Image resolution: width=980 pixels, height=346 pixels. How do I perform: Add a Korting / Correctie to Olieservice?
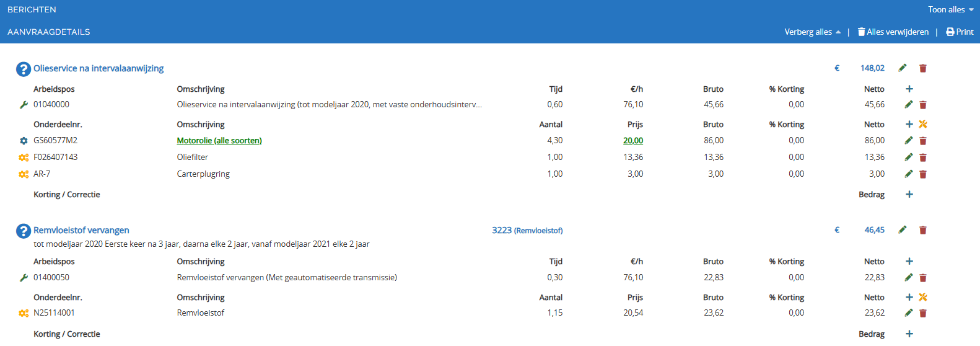coord(909,195)
